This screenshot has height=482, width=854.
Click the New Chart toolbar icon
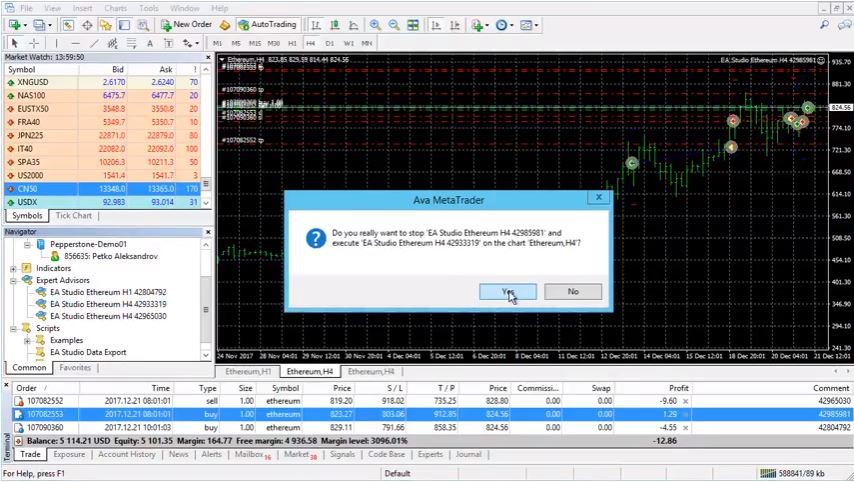tap(17, 25)
